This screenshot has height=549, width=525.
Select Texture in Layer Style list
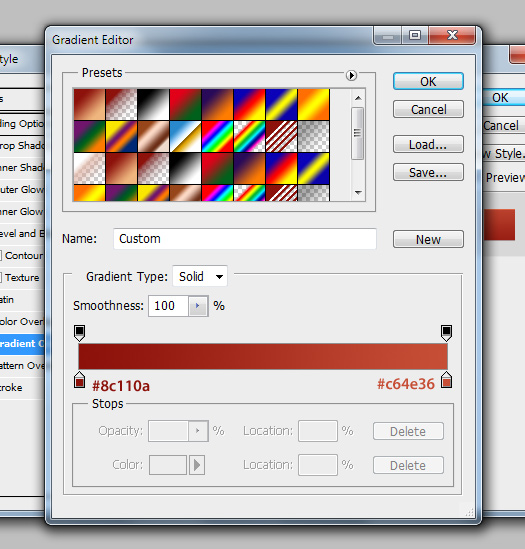22,278
